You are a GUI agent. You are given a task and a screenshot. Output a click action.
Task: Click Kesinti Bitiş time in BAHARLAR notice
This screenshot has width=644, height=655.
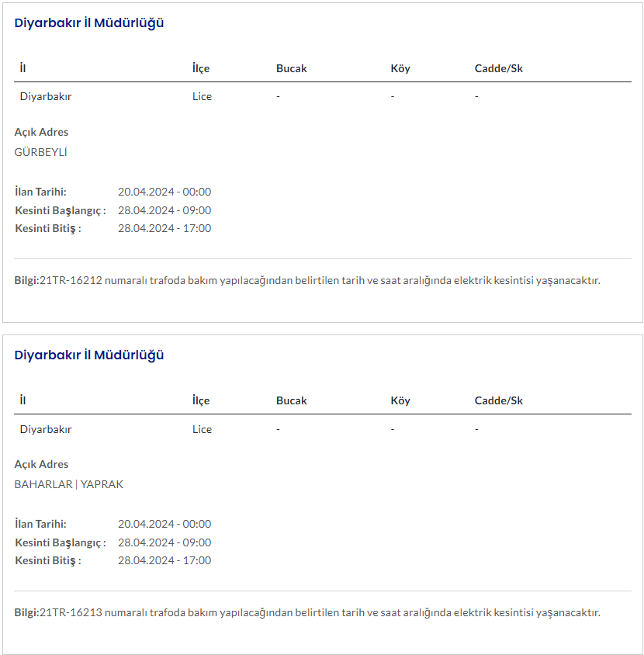(164, 560)
